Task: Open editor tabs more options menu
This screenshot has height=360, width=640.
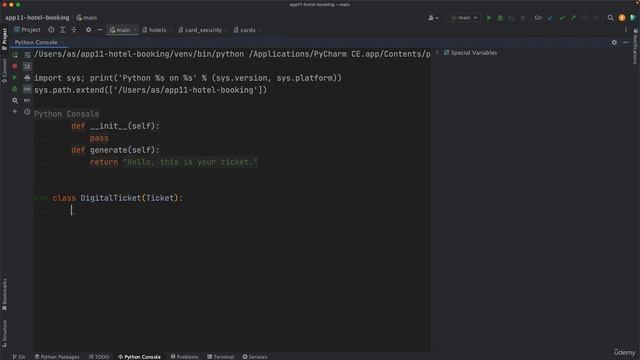Action: 626,30
